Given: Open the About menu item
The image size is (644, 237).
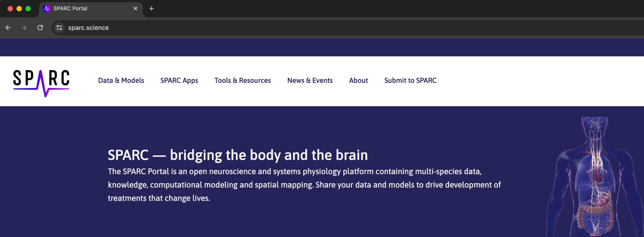Looking at the screenshot, I should (x=359, y=81).
